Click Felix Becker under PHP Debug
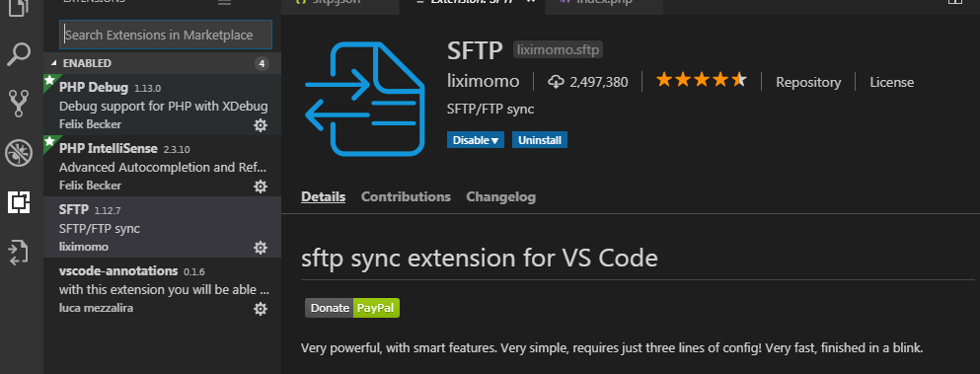Screen dimensions: 980x374 [90, 124]
